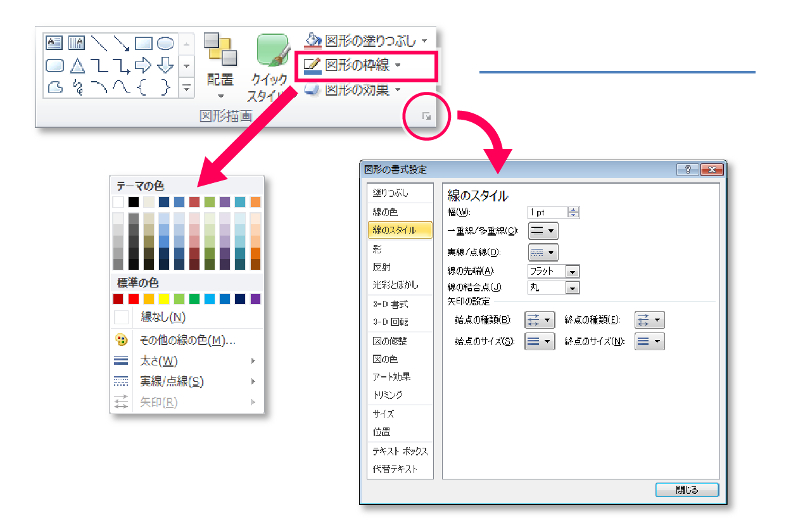Image resolution: width=798 pixels, height=532 pixels.
Task: Pick the Elbow Connector shape
Action: pos(99,65)
